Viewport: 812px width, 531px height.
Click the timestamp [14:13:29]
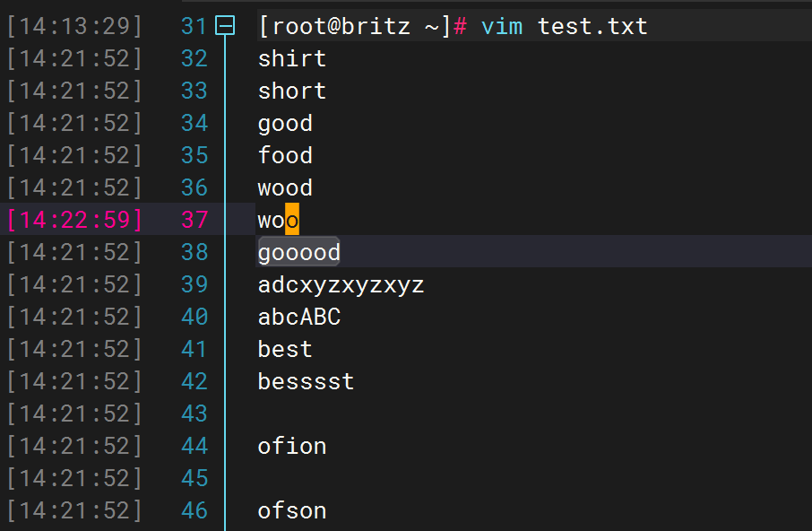coord(74,26)
